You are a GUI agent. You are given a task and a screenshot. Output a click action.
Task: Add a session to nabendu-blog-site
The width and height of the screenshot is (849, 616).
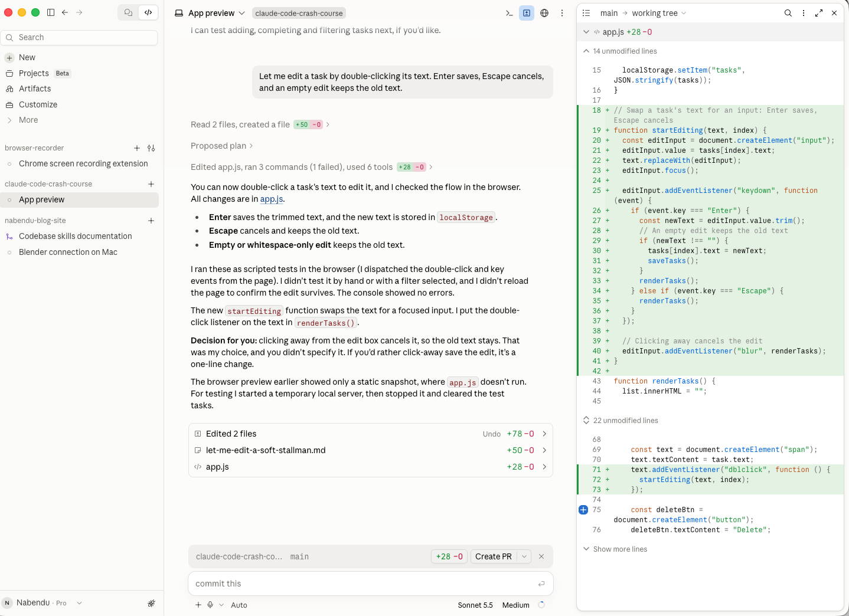pos(151,221)
